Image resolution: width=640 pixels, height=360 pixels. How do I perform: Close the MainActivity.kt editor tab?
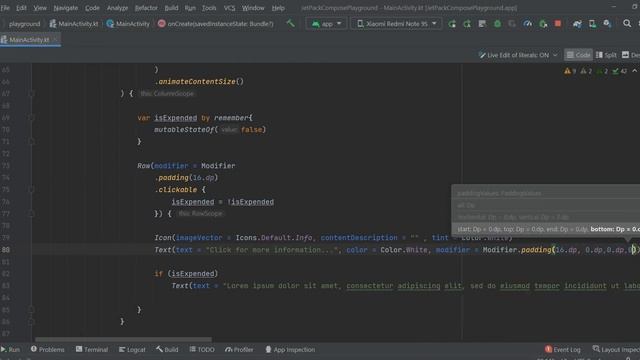point(56,40)
